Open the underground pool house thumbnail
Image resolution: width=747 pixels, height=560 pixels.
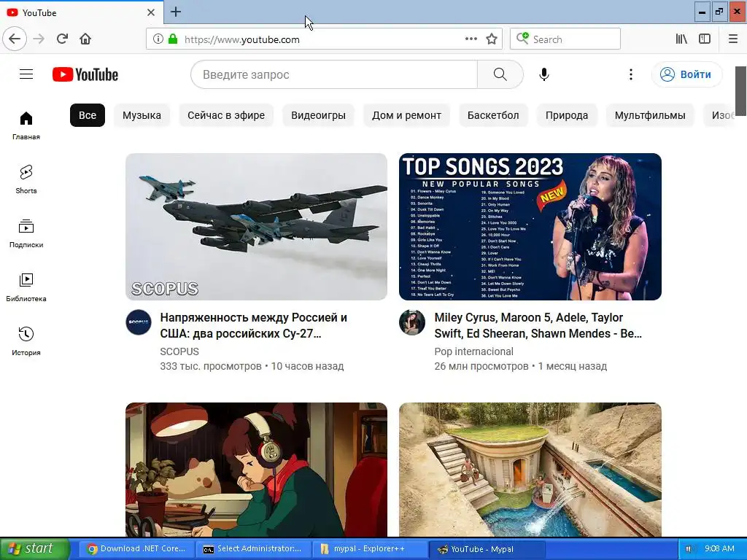click(x=530, y=470)
